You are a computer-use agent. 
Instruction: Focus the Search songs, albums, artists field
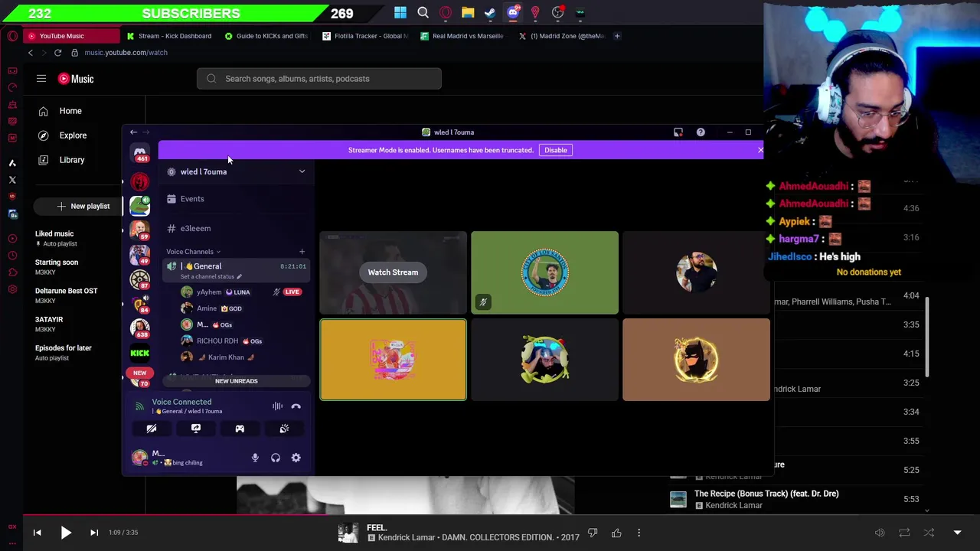(x=319, y=79)
